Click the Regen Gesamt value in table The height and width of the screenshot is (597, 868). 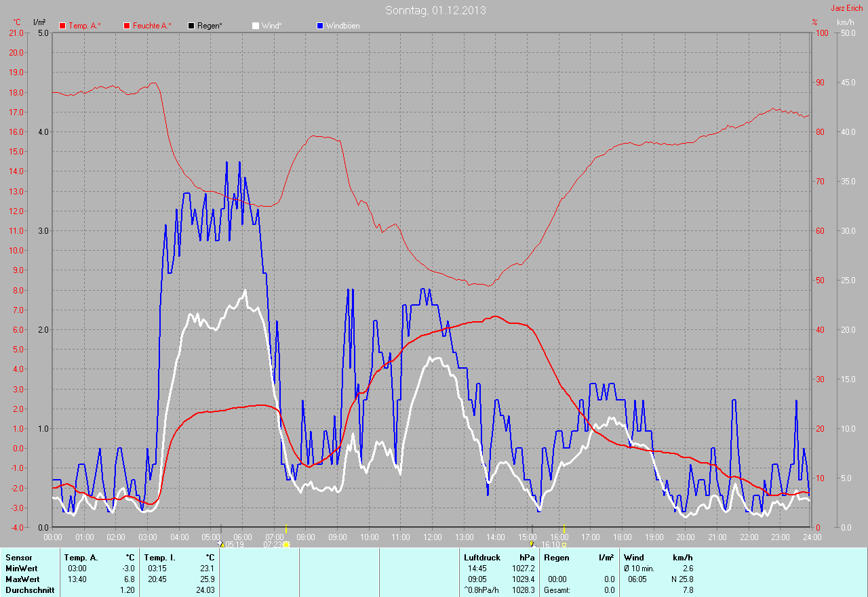(x=608, y=590)
